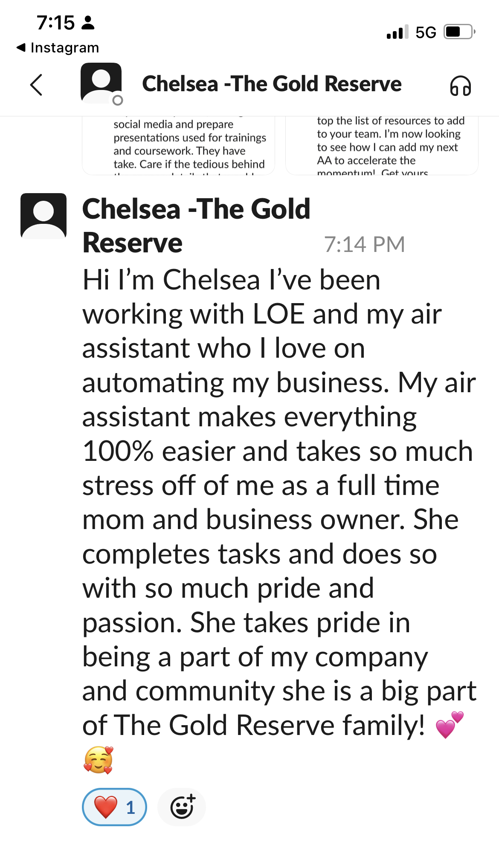Open the attachment card about adding next AA
The image size is (499, 868).
click(382, 145)
